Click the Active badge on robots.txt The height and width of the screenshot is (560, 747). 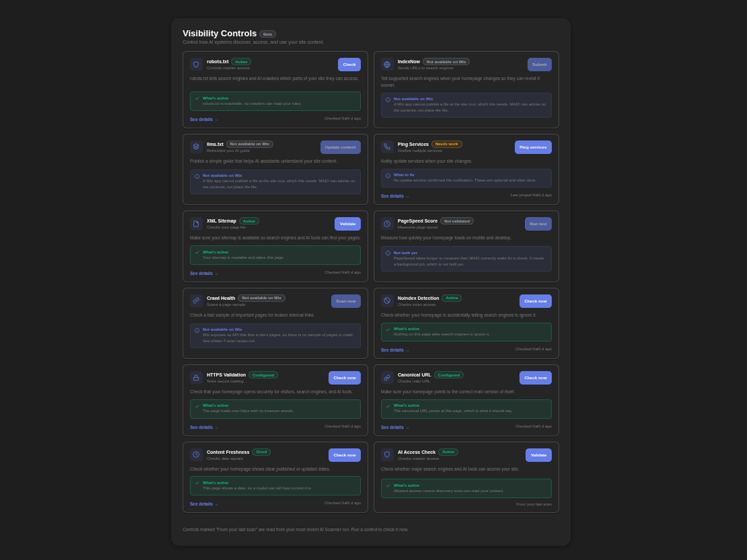[241, 62]
